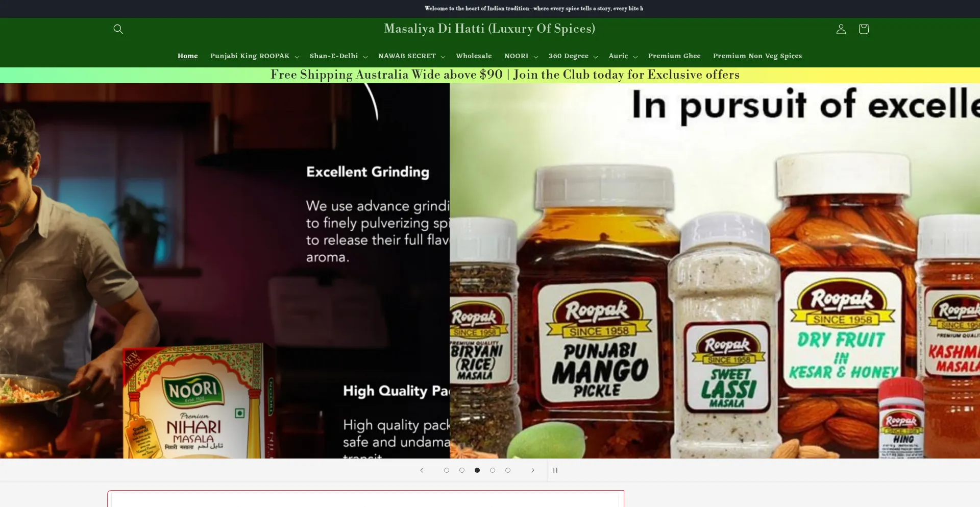Click the Welcome announcement bar text
Viewport: 980px width, 507px height.
534,9
